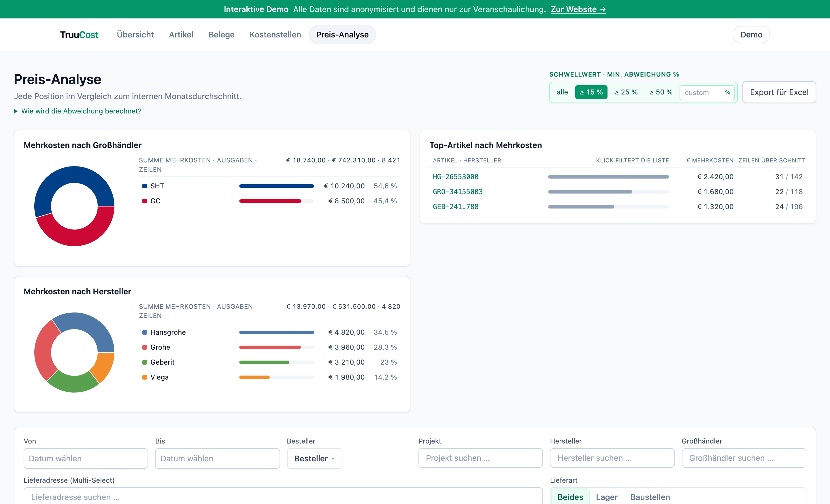Click the GEB-241.788 Mehrkosten bar
This screenshot has height=504, width=830.
pos(608,207)
